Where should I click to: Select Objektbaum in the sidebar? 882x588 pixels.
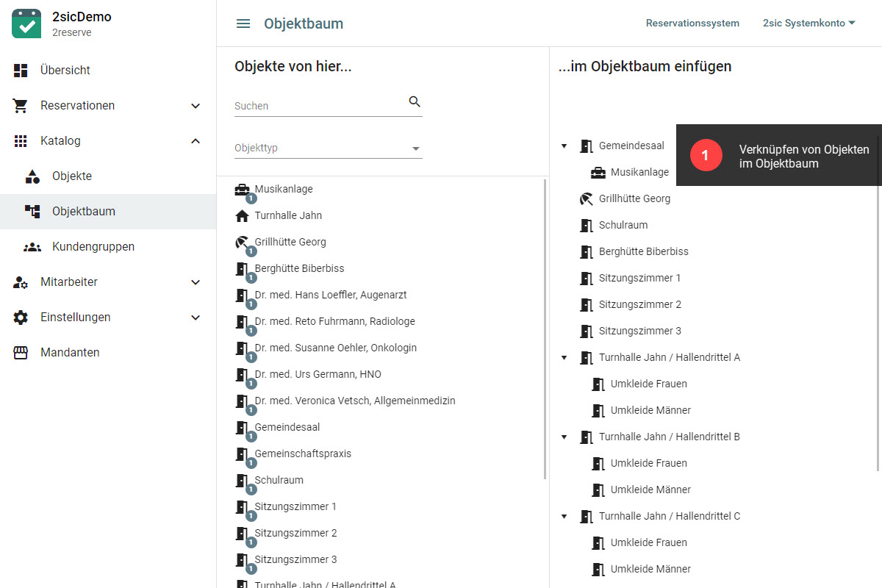point(83,212)
